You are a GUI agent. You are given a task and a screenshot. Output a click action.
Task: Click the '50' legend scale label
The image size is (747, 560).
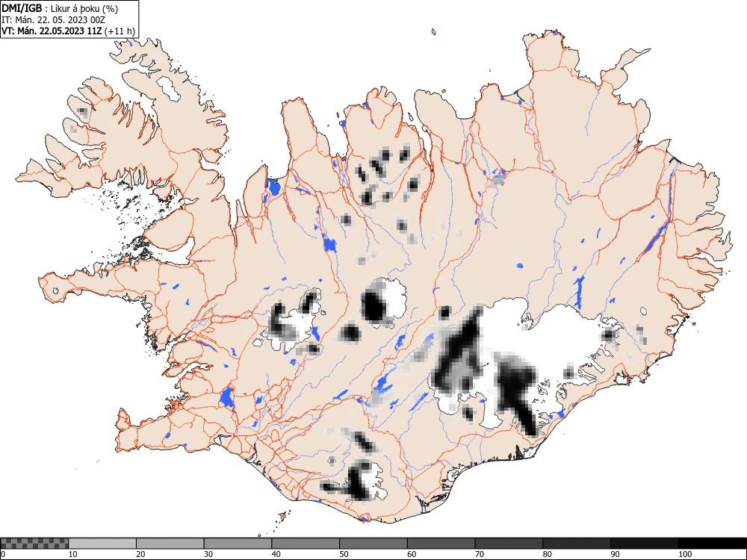[x=344, y=554]
